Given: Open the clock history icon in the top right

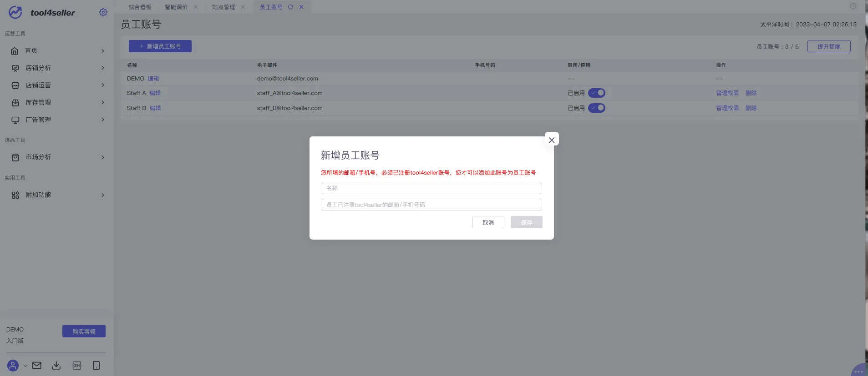Looking at the screenshot, I should pos(853,6).
